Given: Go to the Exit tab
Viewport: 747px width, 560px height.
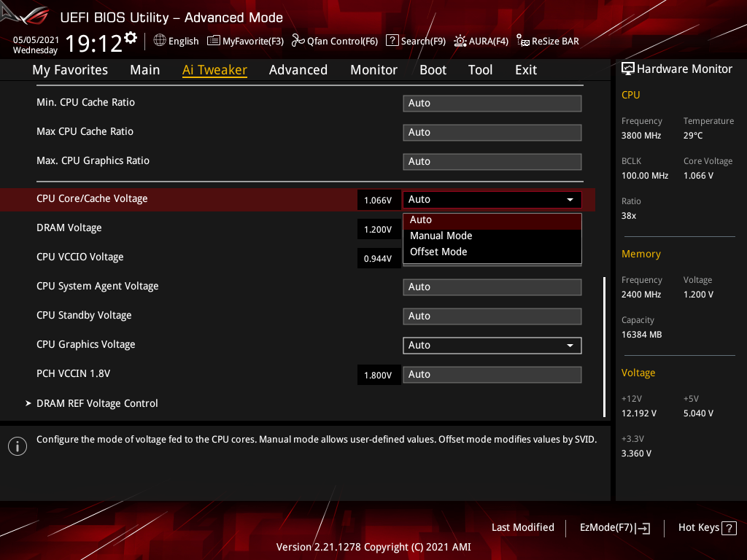Looking at the screenshot, I should (x=526, y=70).
